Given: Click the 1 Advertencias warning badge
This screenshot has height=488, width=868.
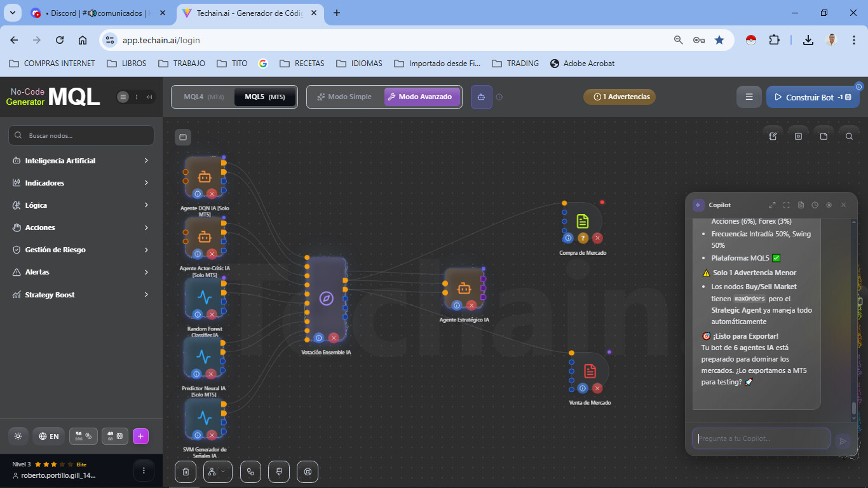Looking at the screenshot, I should pyautogui.click(x=620, y=97).
